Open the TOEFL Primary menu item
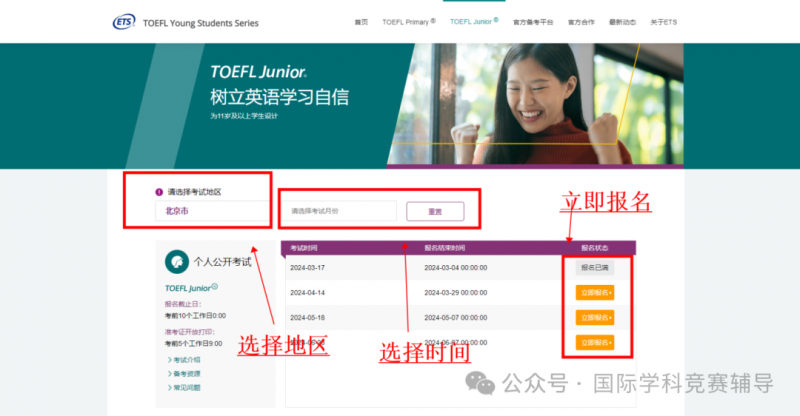The height and width of the screenshot is (416, 800). pos(409,22)
